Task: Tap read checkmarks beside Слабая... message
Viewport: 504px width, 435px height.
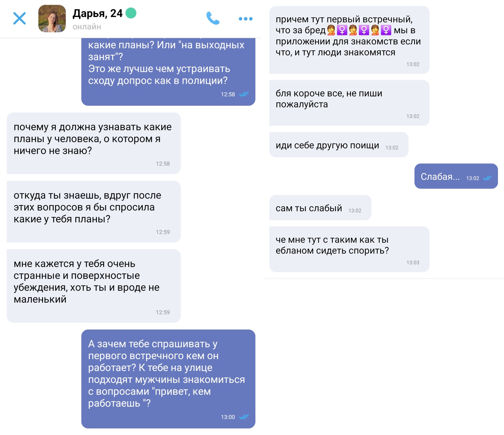Action: click(487, 178)
